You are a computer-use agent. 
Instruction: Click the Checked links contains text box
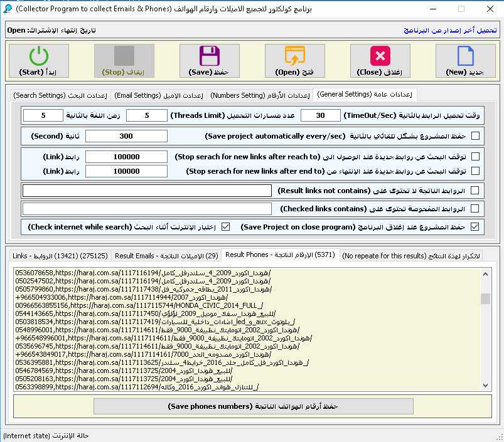click(x=147, y=209)
